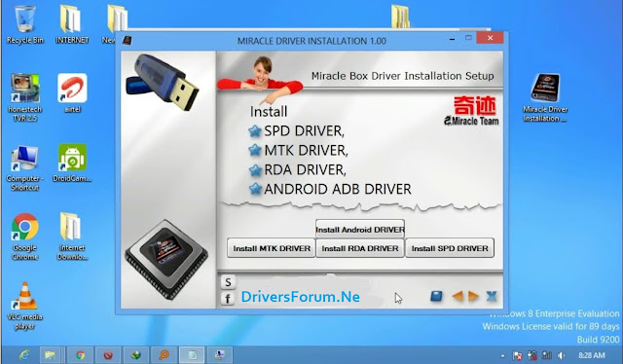This screenshot has height=364, width=623.
Task: Close the Miracle Driver Installation window
Action: tap(490, 38)
